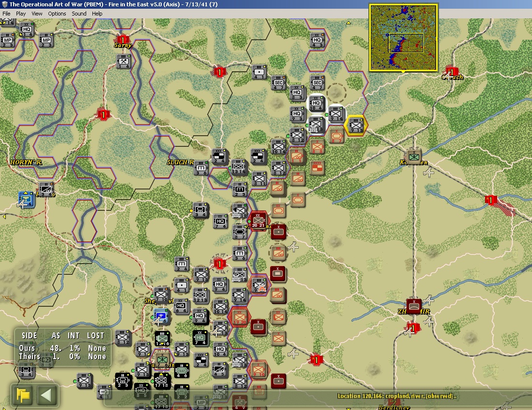Select dark red unit right of 20 21 division
Screen dimensions: 532x410
point(278,232)
